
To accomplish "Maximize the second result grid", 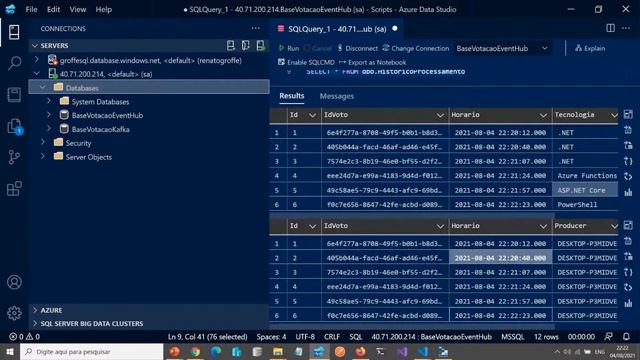I will (x=628, y=225).
